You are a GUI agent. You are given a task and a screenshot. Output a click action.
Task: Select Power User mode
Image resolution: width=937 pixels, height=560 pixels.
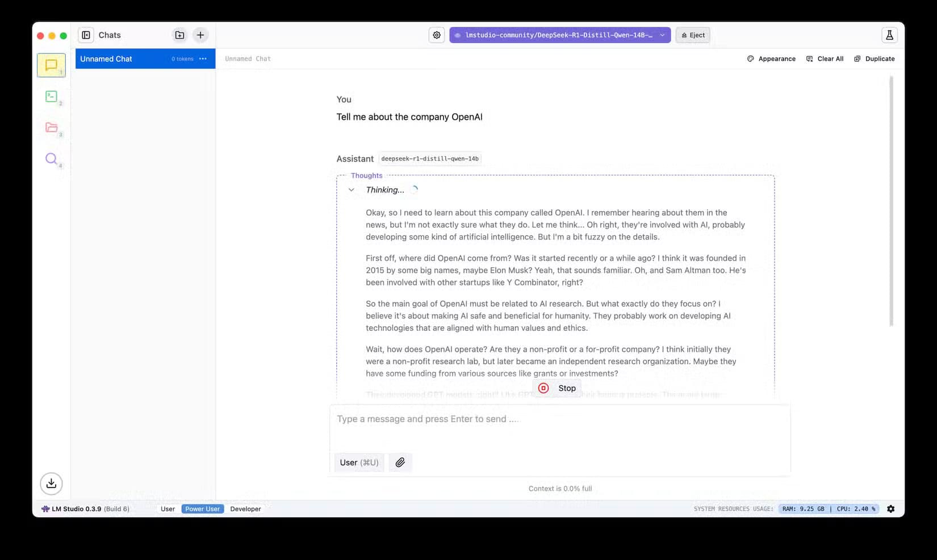203,509
